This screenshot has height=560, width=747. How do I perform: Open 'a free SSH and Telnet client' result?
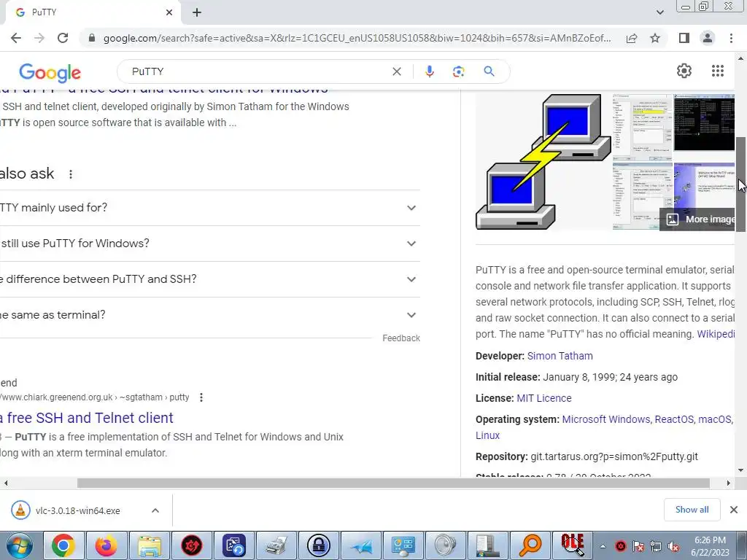[x=87, y=418]
